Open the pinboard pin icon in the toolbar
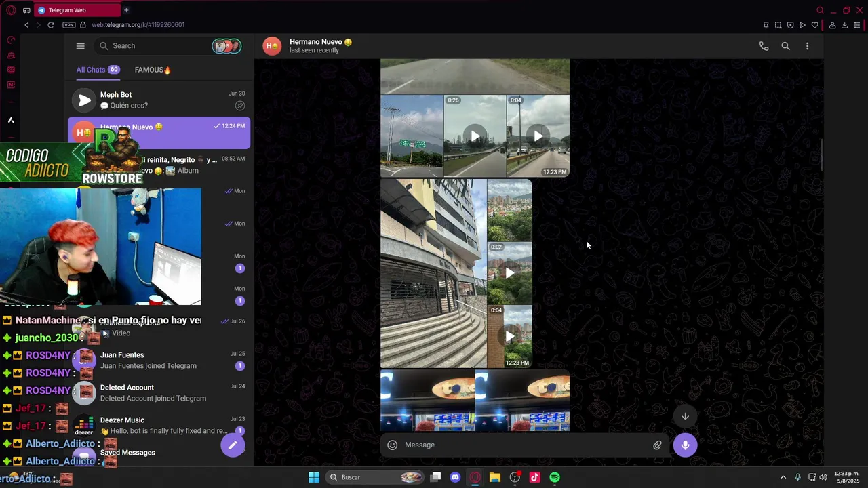The width and height of the screenshot is (868, 488). (x=766, y=25)
